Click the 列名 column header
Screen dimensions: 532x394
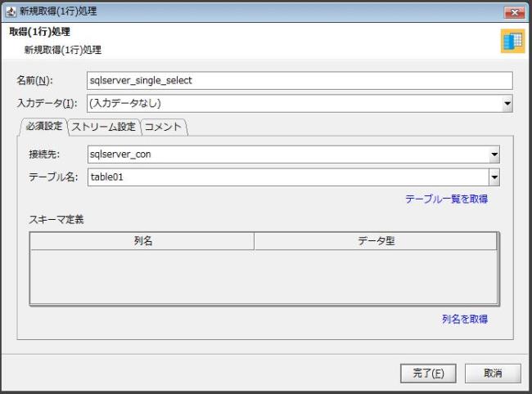pos(142,241)
